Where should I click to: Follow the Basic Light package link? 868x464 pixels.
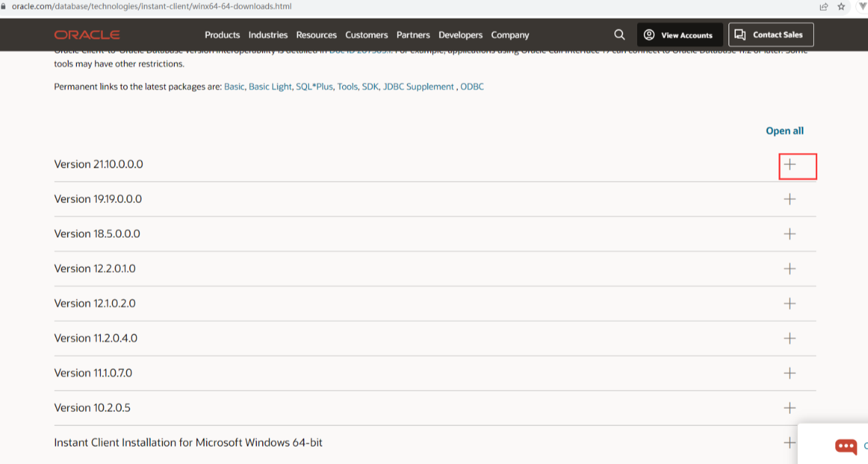pyautogui.click(x=270, y=87)
